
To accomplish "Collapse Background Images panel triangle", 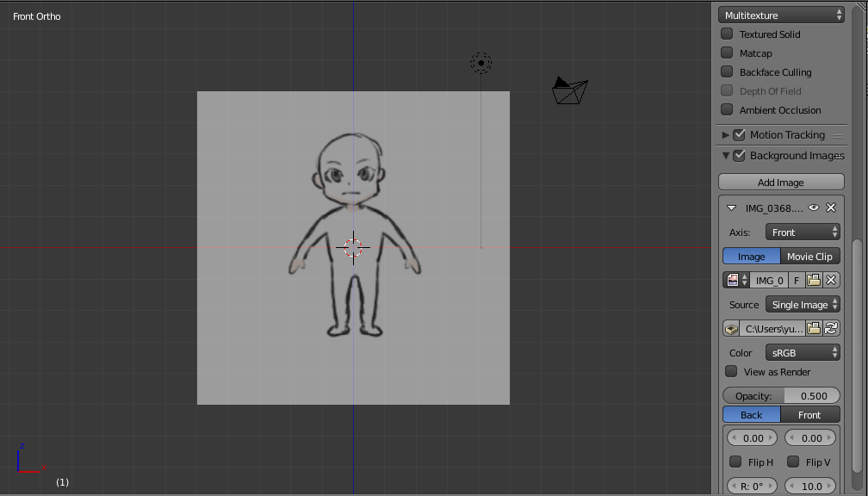I will click(725, 156).
